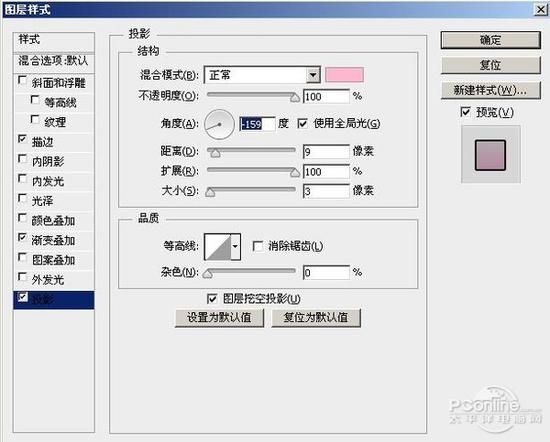550x442 pixels.
Task: Enable the 消除锯齿 checkbox
Action: click(x=258, y=246)
